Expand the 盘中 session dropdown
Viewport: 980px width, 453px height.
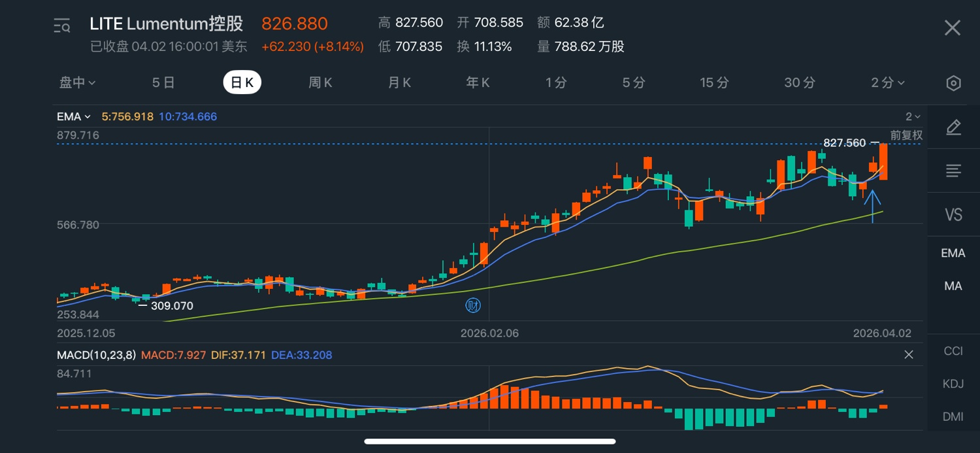77,83
